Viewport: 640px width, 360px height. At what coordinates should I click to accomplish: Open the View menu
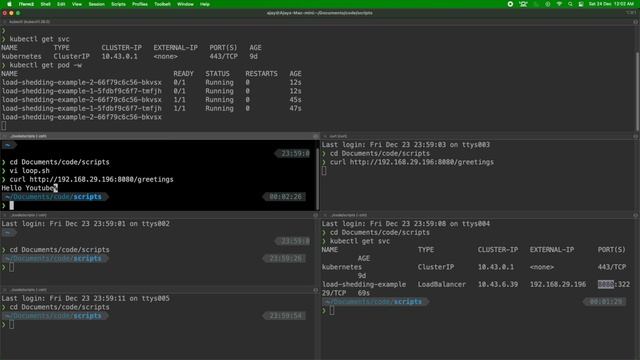[77, 4]
